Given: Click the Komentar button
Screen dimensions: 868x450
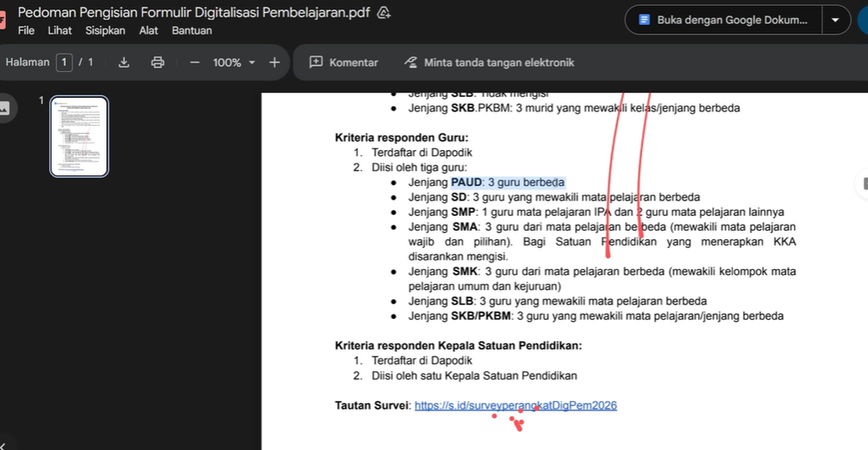Looking at the screenshot, I should (344, 63).
